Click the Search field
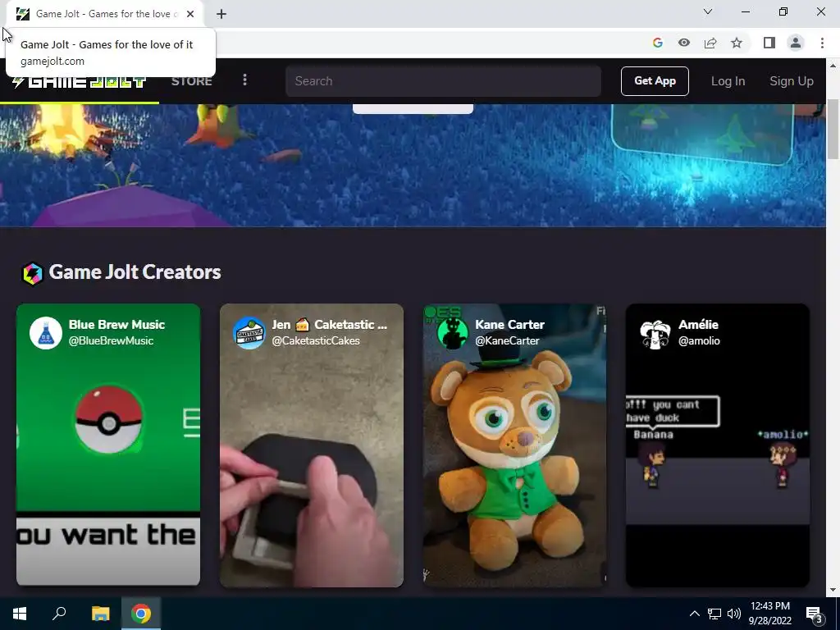840x630 pixels. coord(443,81)
